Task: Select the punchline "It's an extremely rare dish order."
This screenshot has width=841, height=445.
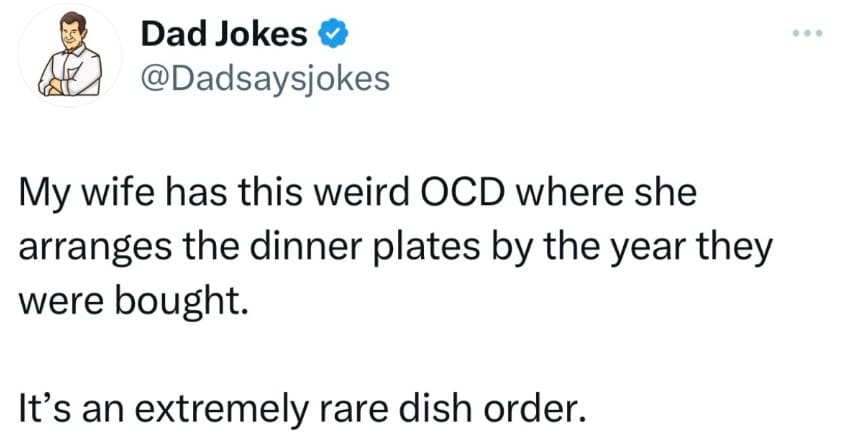Action: point(303,409)
